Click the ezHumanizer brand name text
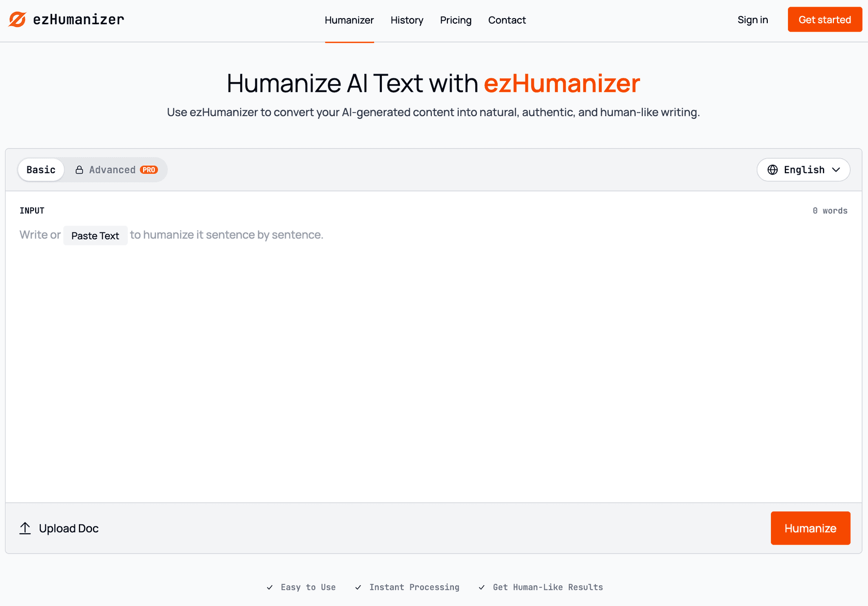The image size is (868, 606). (79, 20)
